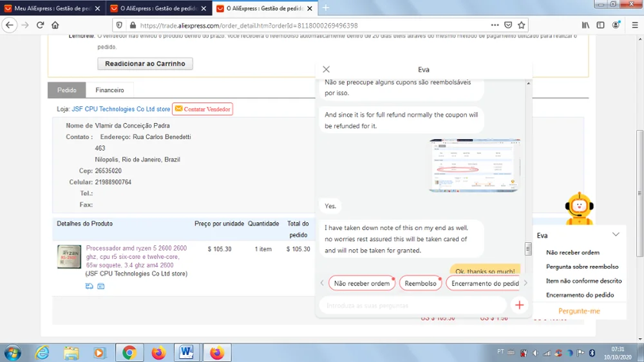Viewport: 644px width, 362px height.
Task: Click 'Reembolso' quick reply chip
Action: click(420, 283)
